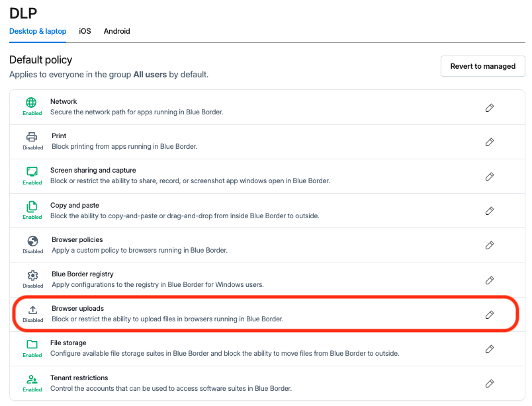
Task: Click the File storage folder icon
Action: 32,345
